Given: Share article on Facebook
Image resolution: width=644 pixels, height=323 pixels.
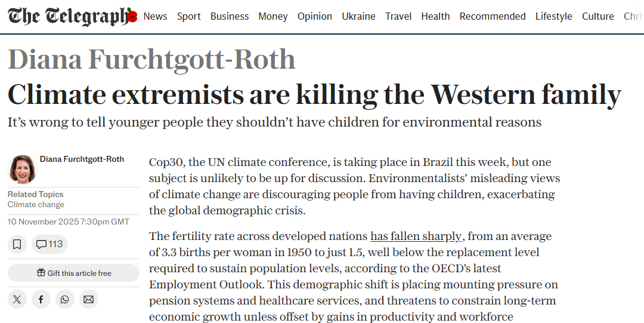Looking at the screenshot, I should pos(41,299).
